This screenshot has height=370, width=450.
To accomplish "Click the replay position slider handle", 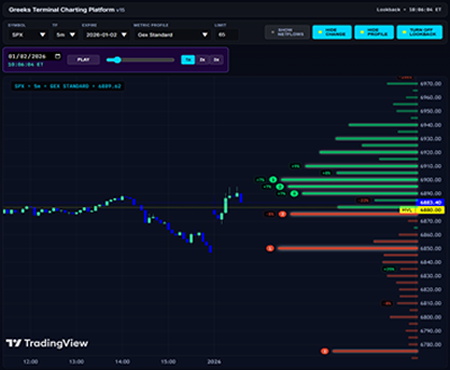I will 117,60.
